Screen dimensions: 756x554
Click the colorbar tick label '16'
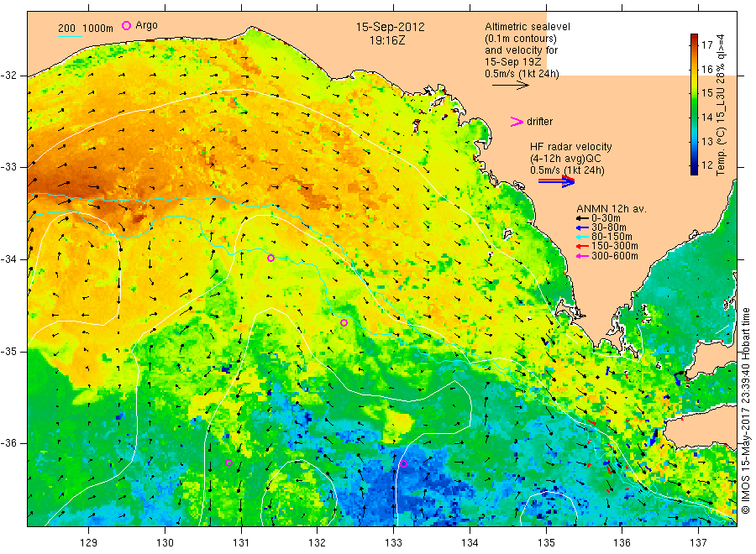coord(706,70)
